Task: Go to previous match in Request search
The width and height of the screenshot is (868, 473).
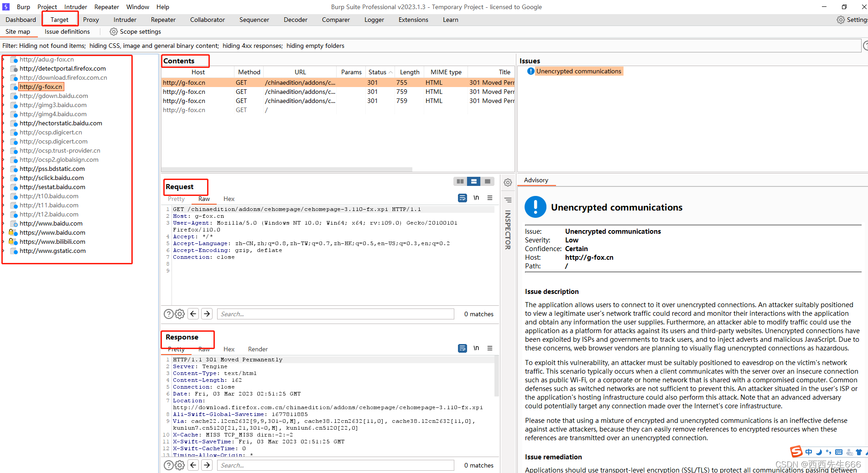Action: (193, 314)
